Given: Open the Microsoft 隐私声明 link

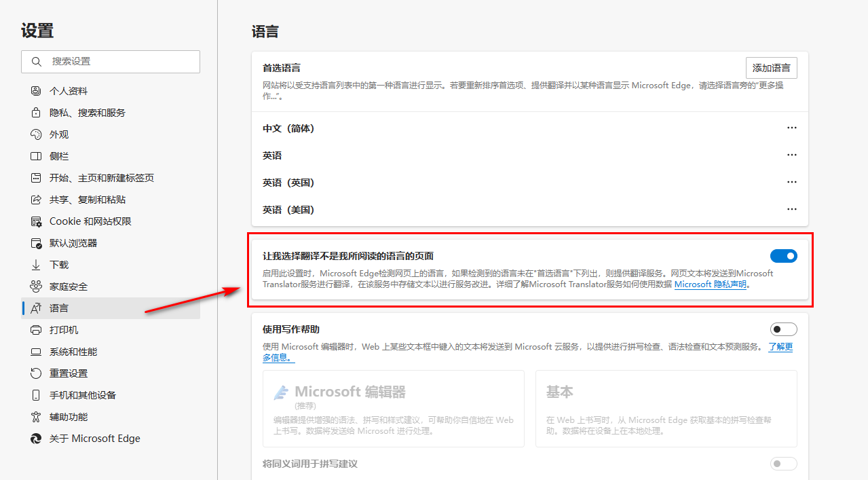Looking at the screenshot, I should click(x=711, y=284).
